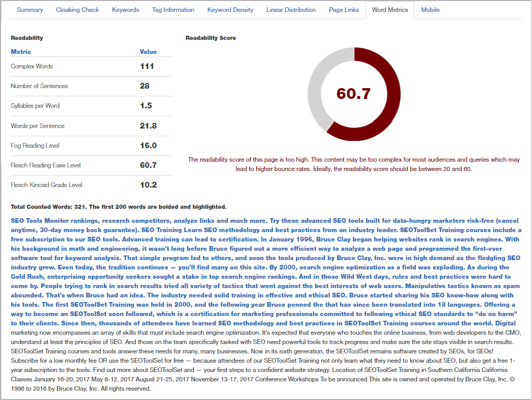Screen dimensions: 532x400
Task: Click the Flesch-Kincaid Grade Level label
Action: (x=47, y=185)
